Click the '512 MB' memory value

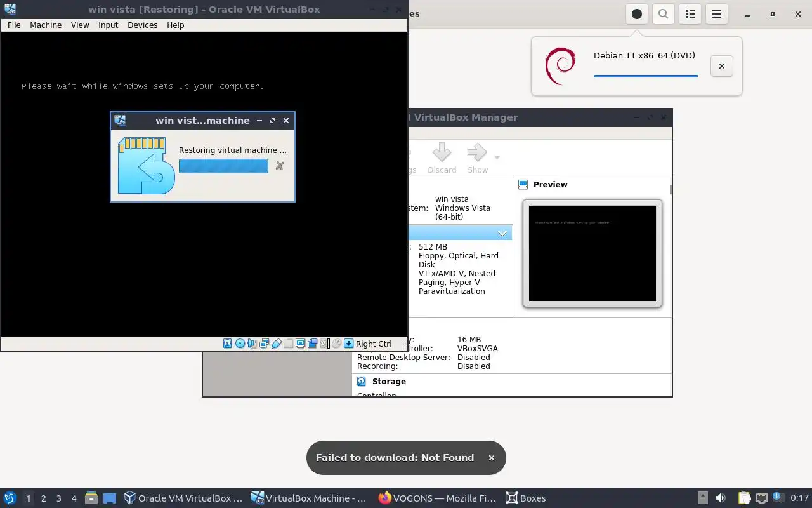[433, 247]
